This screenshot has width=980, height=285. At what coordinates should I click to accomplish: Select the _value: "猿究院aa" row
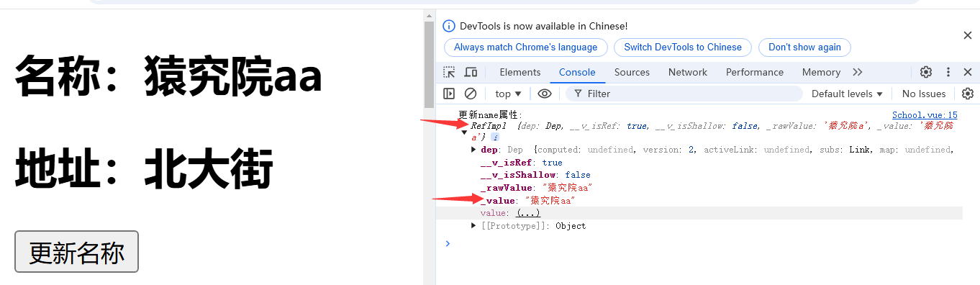pos(528,201)
